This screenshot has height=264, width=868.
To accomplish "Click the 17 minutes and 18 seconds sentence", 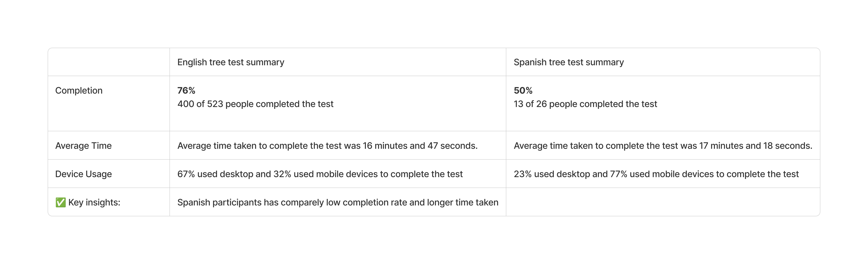I will [663, 146].
